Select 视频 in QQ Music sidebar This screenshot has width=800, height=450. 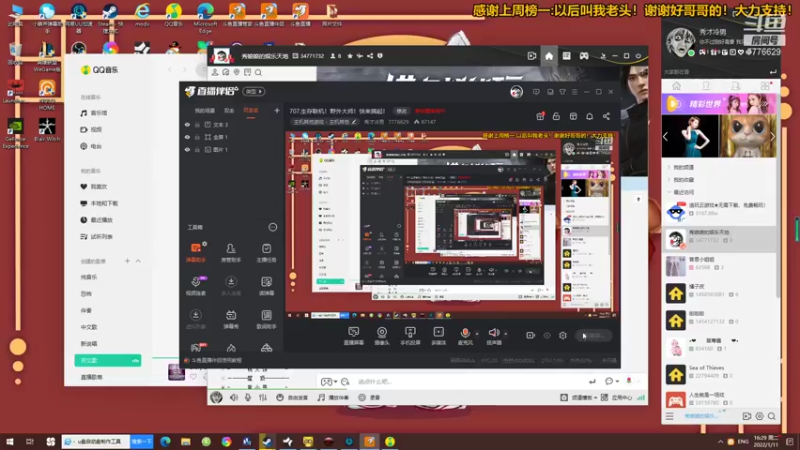pyautogui.click(x=91, y=130)
